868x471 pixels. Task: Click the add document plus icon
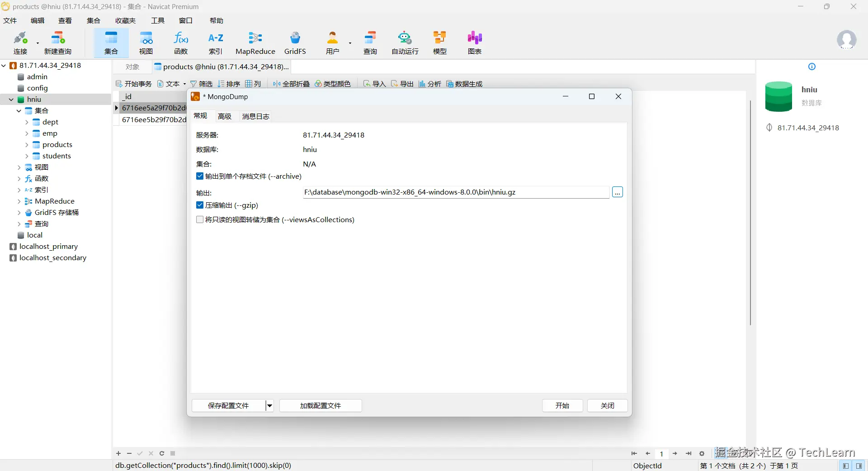tap(118, 453)
